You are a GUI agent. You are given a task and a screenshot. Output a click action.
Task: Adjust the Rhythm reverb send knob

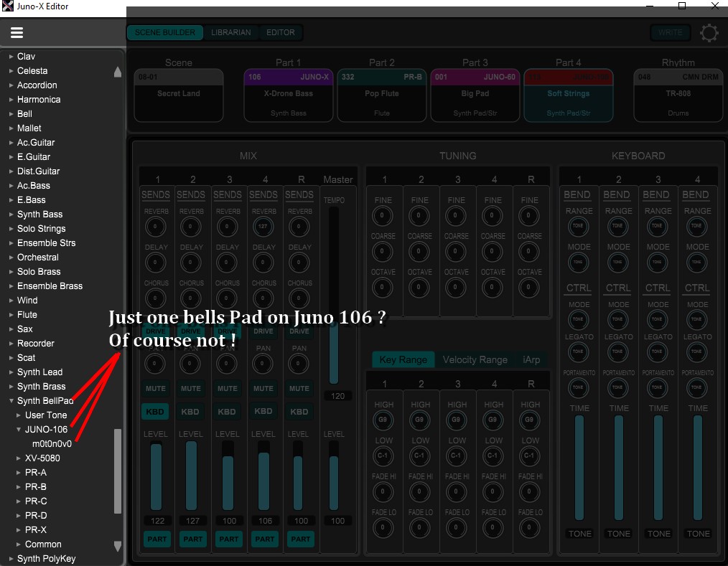point(299,227)
